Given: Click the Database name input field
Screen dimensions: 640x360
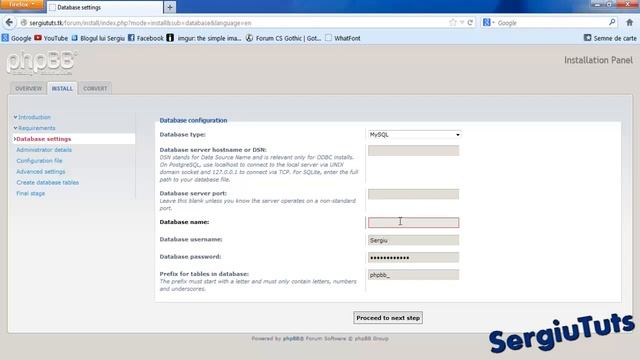Looking at the screenshot, I should pos(413,222).
